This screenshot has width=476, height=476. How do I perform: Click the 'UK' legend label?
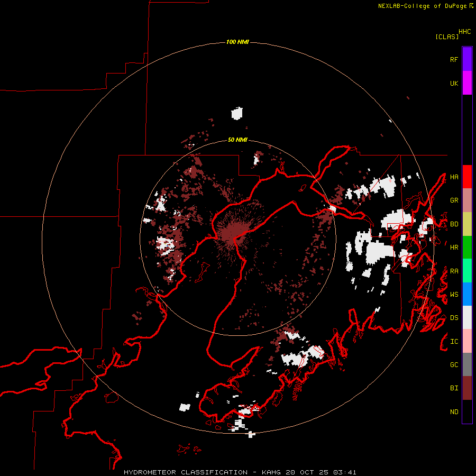pyautogui.click(x=454, y=83)
